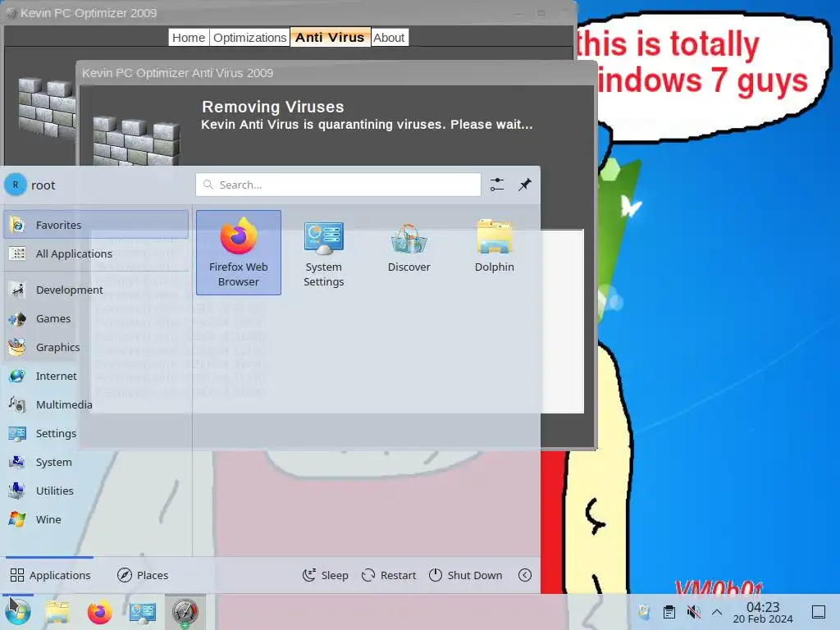This screenshot has width=840, height=630.
Task: Open the clipboard tray icon
Action: [x=669, y=612]
